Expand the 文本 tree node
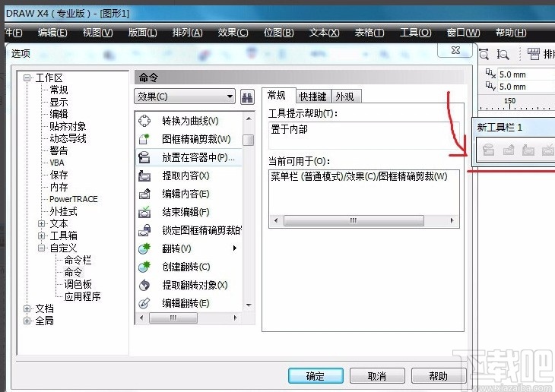This screenshot has height=392, width=555. pos(41,223)
